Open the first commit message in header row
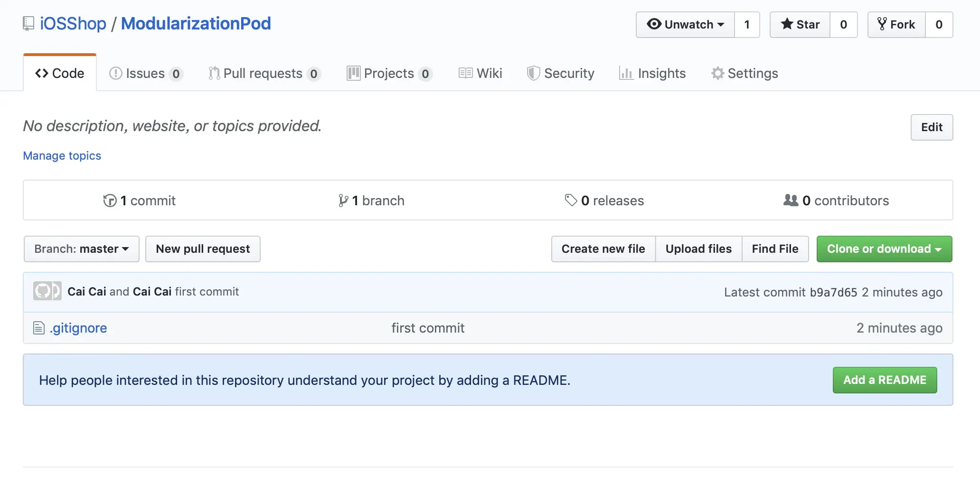 tap(207, 292)
